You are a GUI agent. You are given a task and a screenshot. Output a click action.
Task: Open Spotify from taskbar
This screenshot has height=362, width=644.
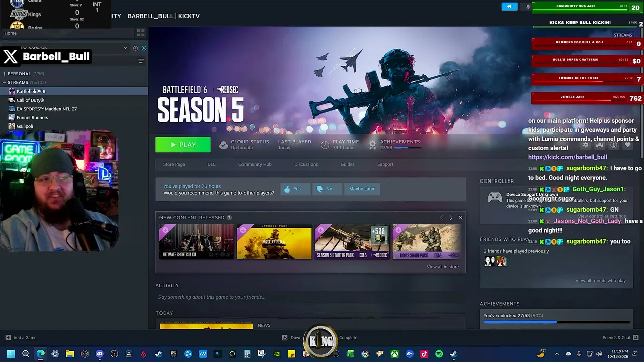point(439,354)
